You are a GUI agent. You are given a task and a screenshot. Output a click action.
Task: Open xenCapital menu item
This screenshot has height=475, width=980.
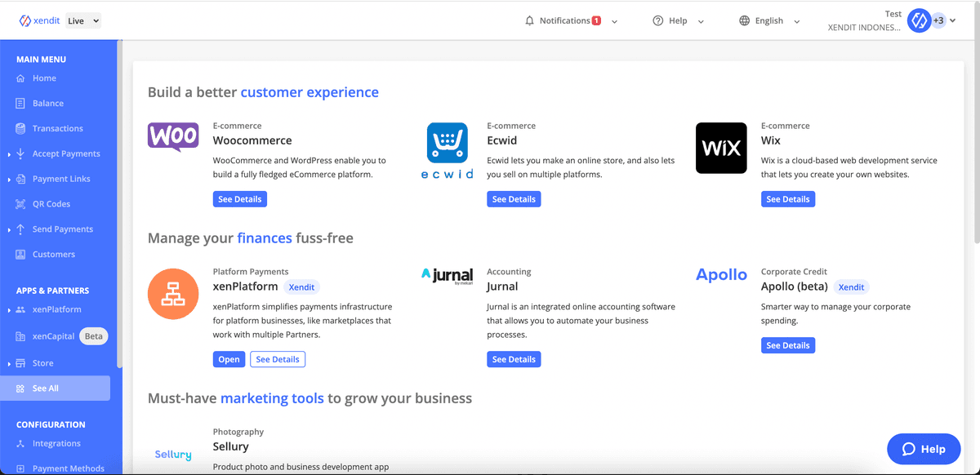(53, 336)
